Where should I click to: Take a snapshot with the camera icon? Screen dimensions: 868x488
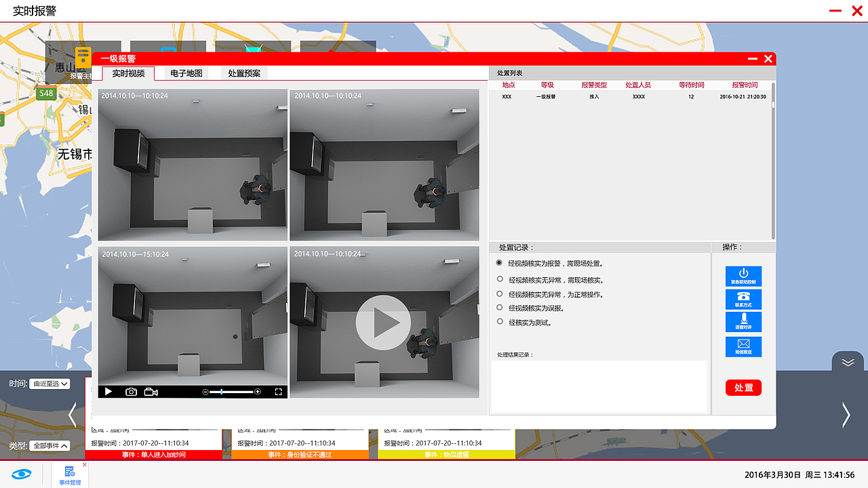131,392
